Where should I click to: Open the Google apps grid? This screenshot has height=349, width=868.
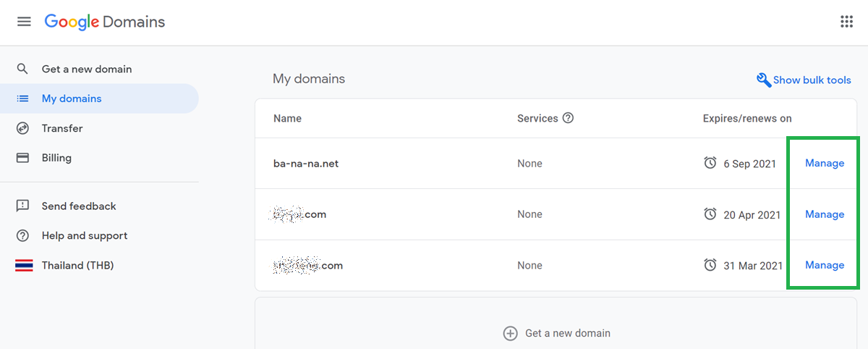click(x=846, y=22)
